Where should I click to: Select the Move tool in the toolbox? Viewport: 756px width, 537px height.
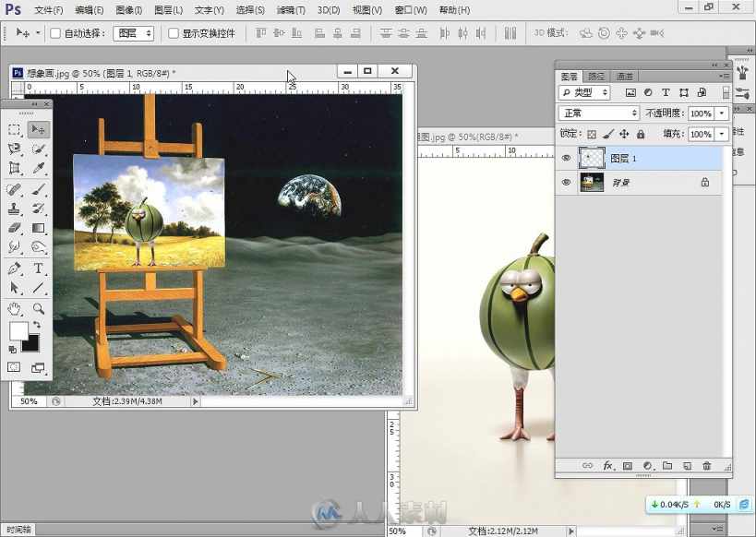point(38,130)
